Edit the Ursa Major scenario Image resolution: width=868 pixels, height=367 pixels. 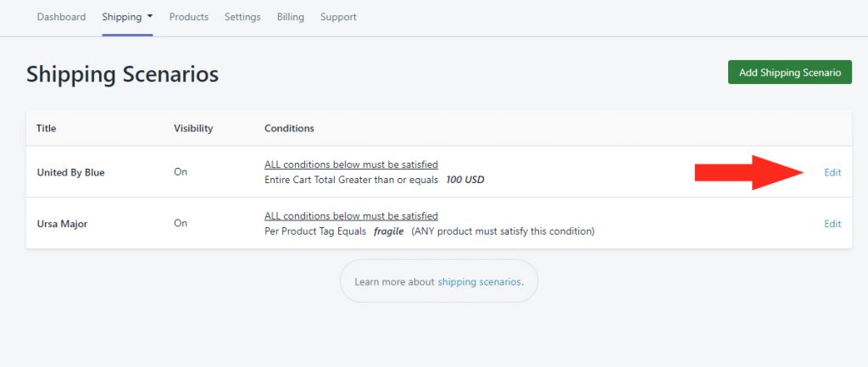click(832, 224)
